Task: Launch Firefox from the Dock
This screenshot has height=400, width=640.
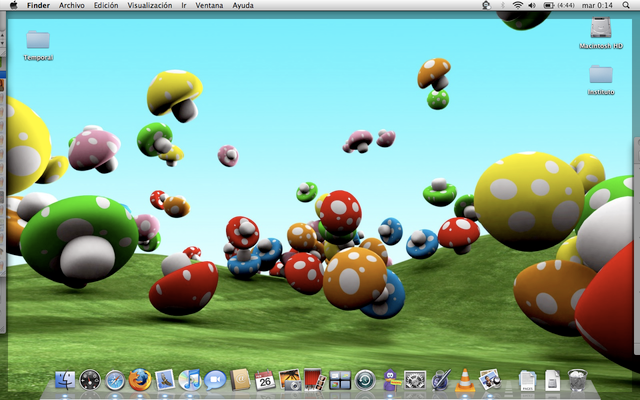Action: pos(140,380)
